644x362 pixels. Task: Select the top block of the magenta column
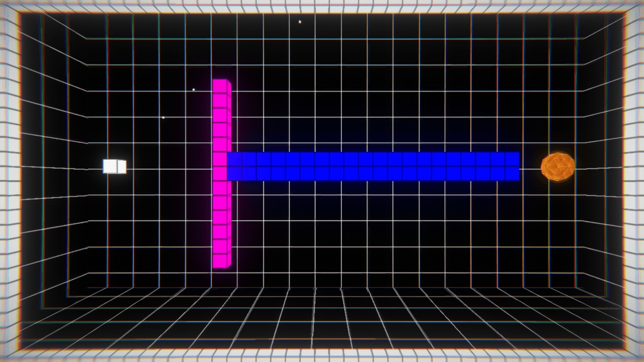coord(220,86)
